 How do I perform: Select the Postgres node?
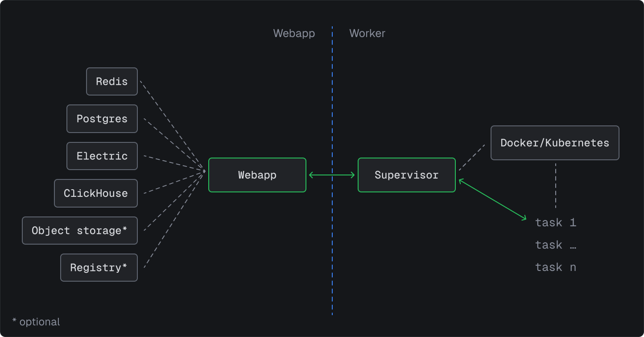click(x=102, y=119)
